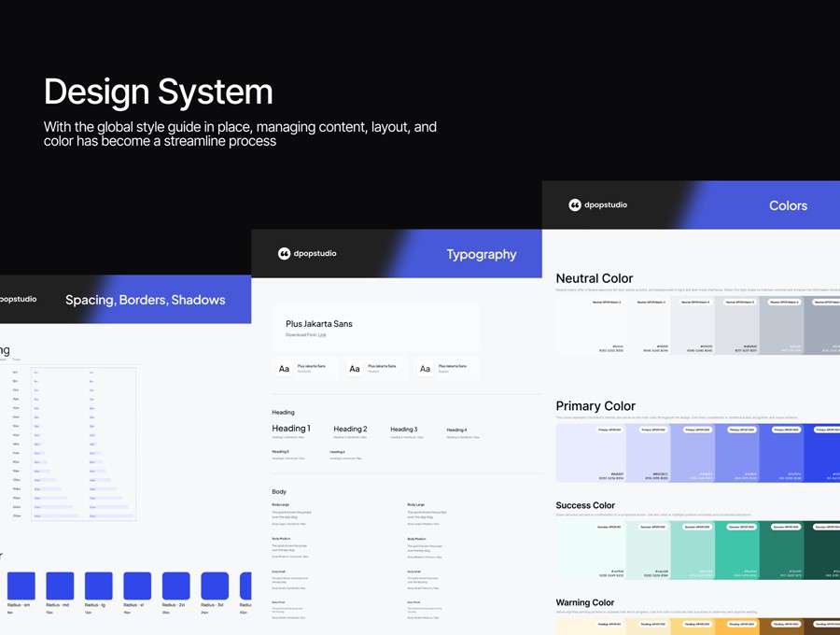Click the dpopstudio logo icon on Typography panel
The height and width of the screenshot is (635, 840).
point(284,254)
